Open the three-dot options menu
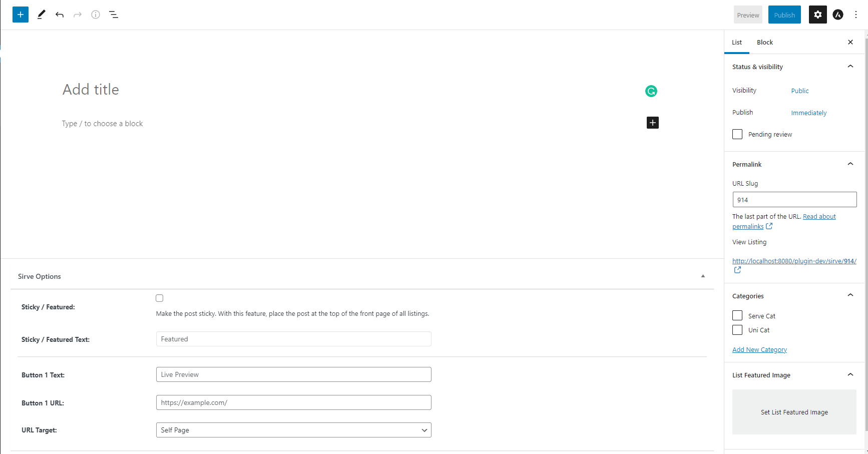This screenshot has width=868, height=454. coord(856,15)
